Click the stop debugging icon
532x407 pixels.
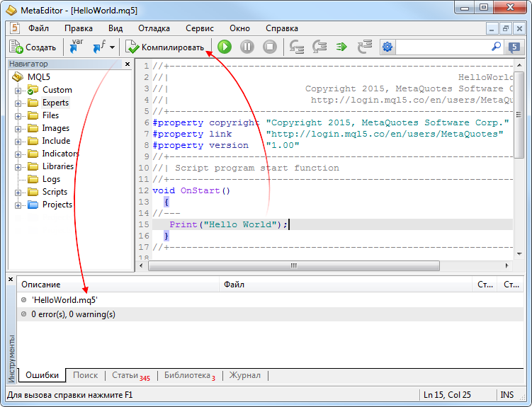(x=270, y=47)
